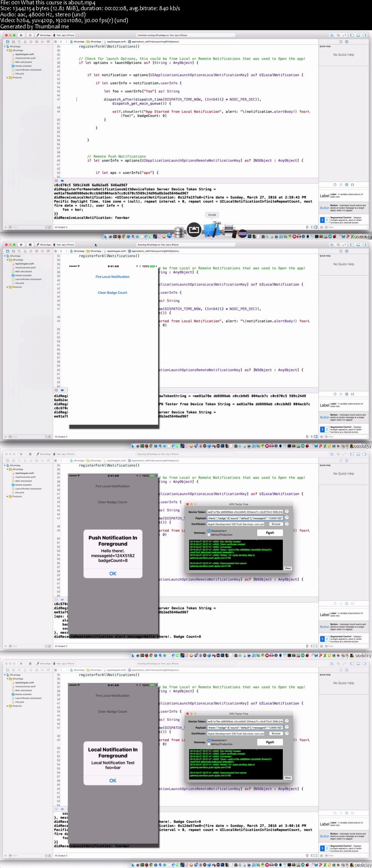Click Push button in APN Tester, 00:01:19 frame
Image resolution: width=372 pixels, height=868 pixels.
[270, 533]
